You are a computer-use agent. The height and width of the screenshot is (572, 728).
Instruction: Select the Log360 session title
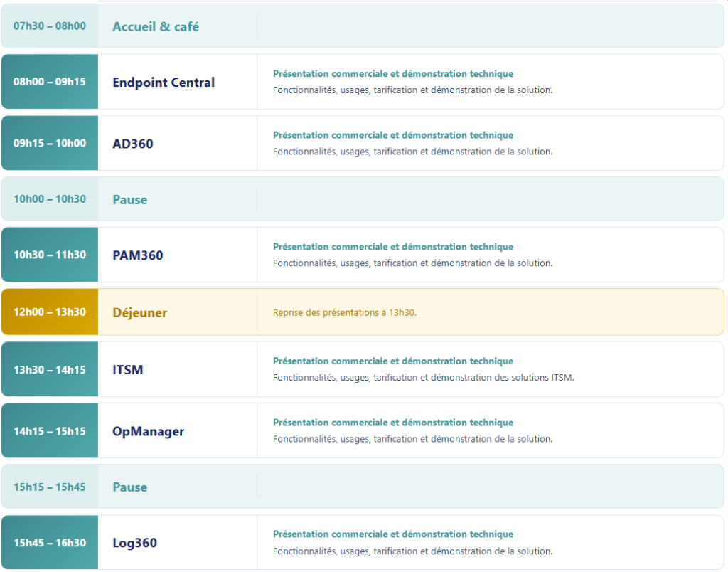tap(134, 544)
